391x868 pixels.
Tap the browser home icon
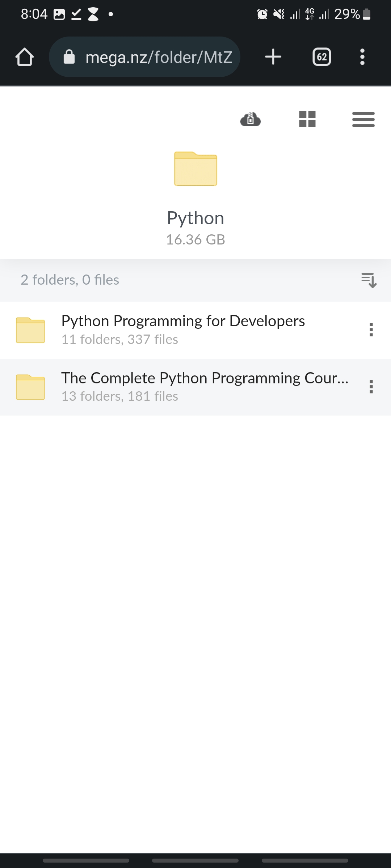click(x=25, y=57)
